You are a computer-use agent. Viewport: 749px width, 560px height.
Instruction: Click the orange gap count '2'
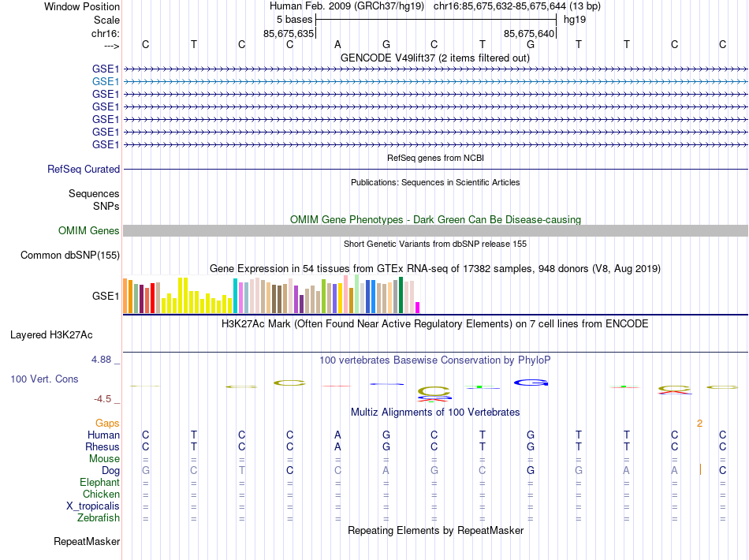699,424
